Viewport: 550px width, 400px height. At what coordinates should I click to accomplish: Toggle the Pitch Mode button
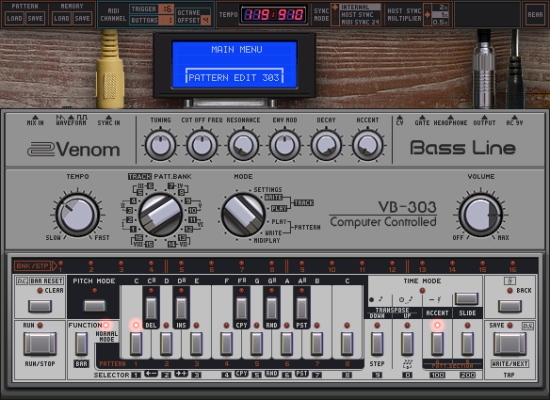coord(94,306)
